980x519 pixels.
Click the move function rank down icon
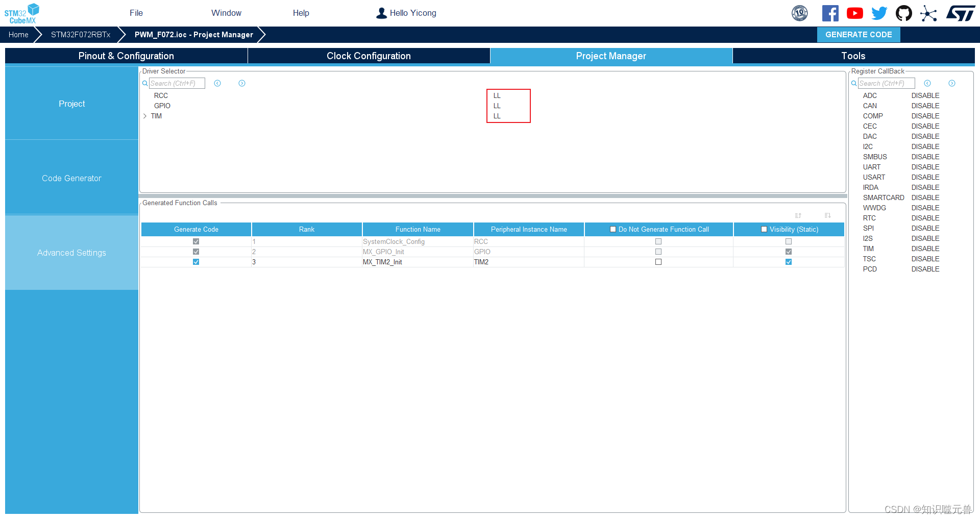[x=827, y=215]
